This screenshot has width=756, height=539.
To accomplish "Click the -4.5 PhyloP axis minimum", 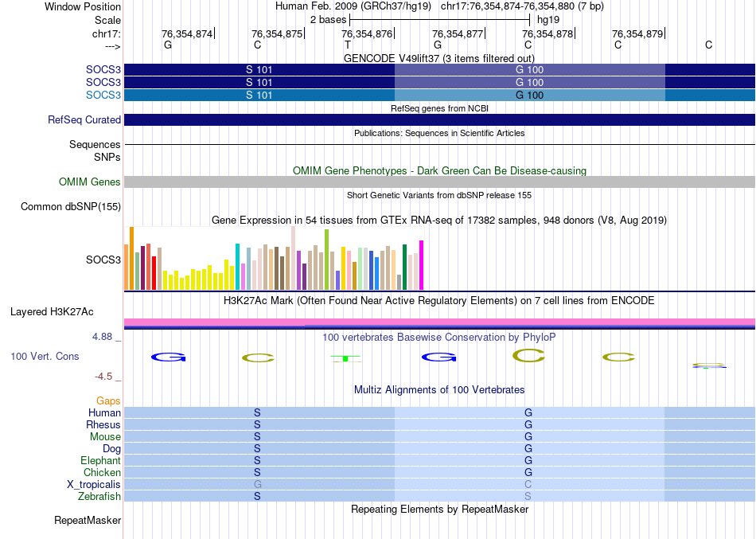I will coord(103,377).
